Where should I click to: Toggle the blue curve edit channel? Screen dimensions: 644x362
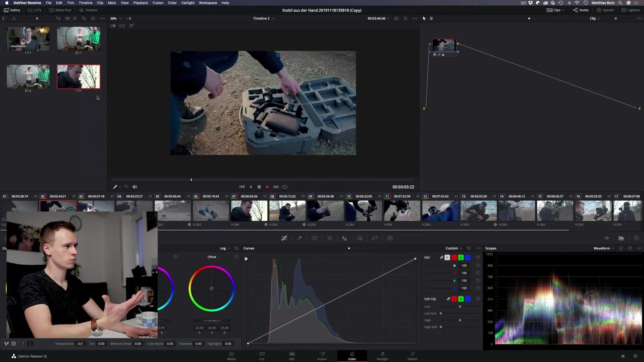pos(468,257)
